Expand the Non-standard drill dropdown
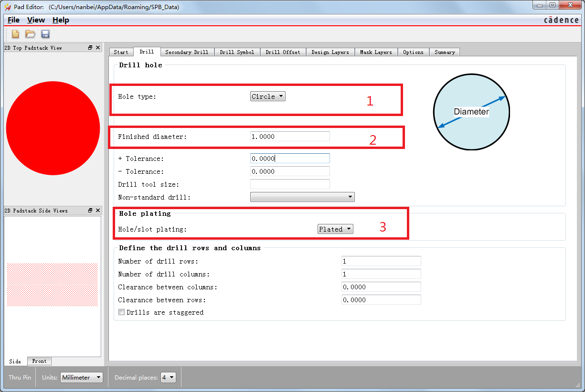 [302, 197]
